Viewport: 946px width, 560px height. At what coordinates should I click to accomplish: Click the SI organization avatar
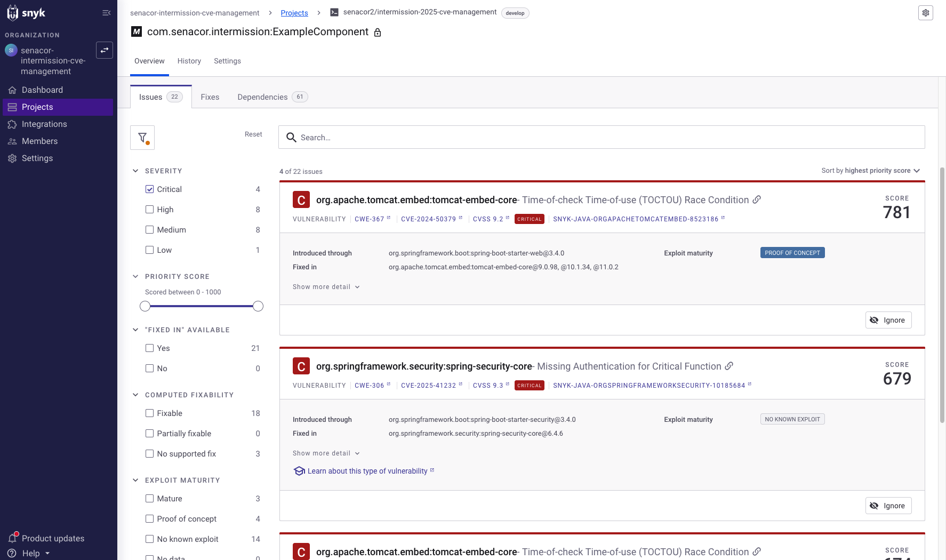click(x=11, y=50)
